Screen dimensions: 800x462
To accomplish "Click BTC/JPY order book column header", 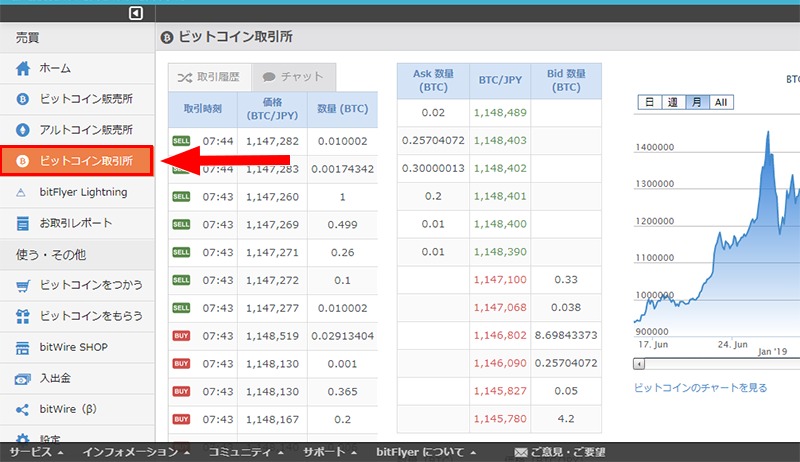I will (x=500, y=80).
